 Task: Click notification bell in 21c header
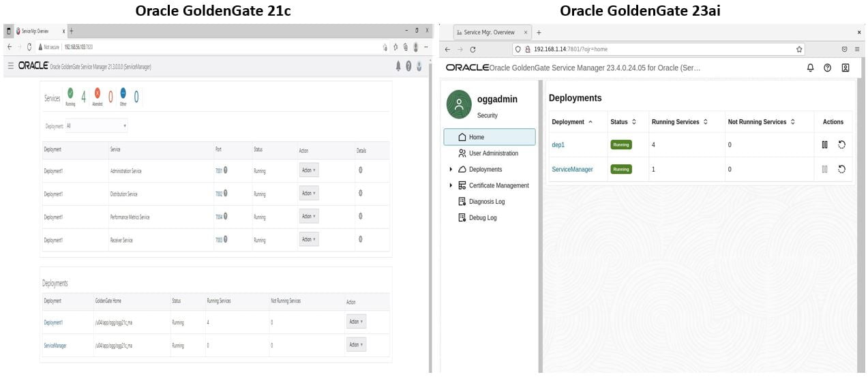pyautogui.click(x=398, y=66)
